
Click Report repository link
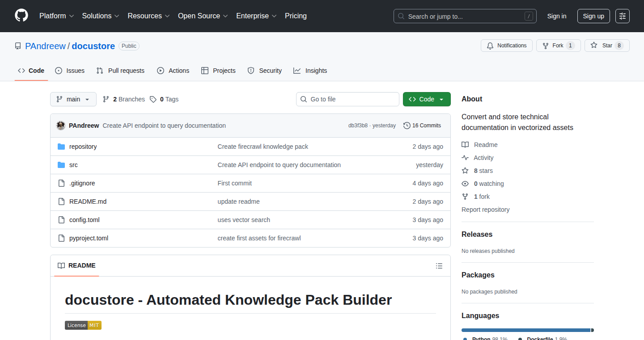485,210
